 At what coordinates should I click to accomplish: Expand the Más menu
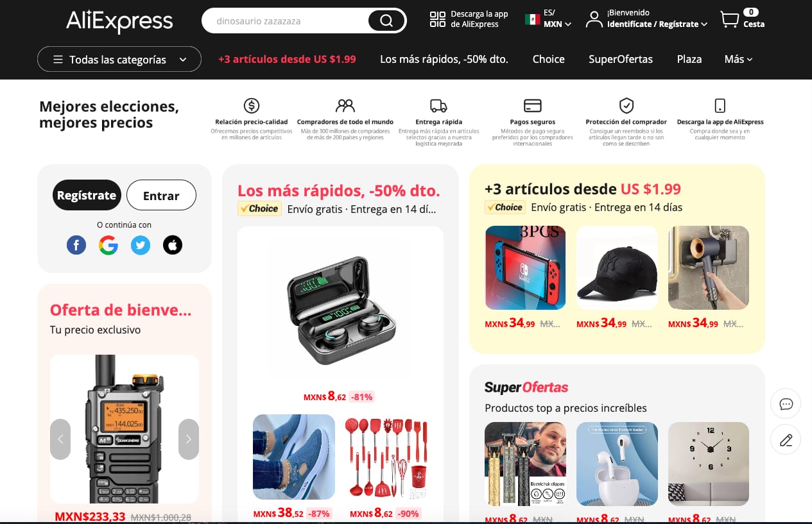point(738,59)
